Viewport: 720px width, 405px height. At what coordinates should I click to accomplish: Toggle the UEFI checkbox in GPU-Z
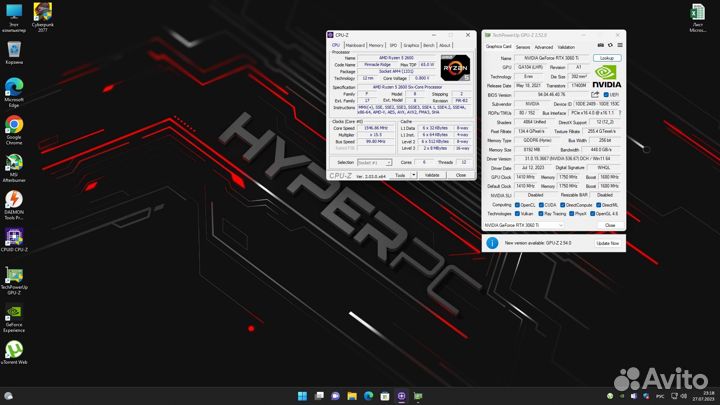pos(606,95)
